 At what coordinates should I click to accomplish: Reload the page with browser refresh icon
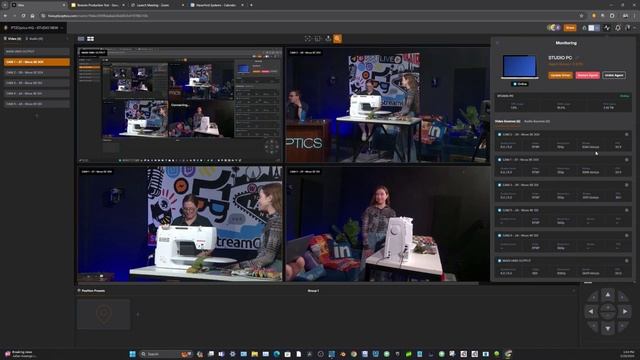(x=23, y=16)
